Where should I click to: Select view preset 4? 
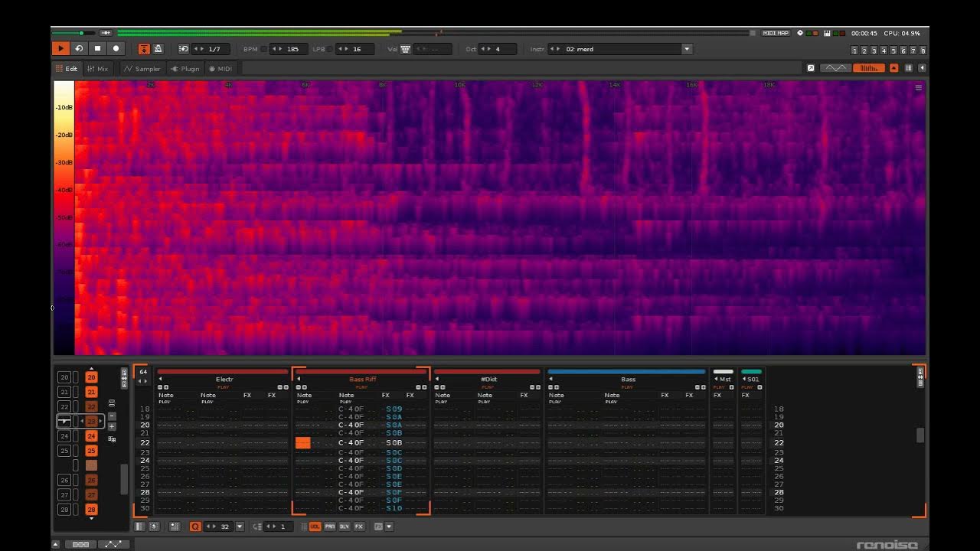tap(884, 51)
